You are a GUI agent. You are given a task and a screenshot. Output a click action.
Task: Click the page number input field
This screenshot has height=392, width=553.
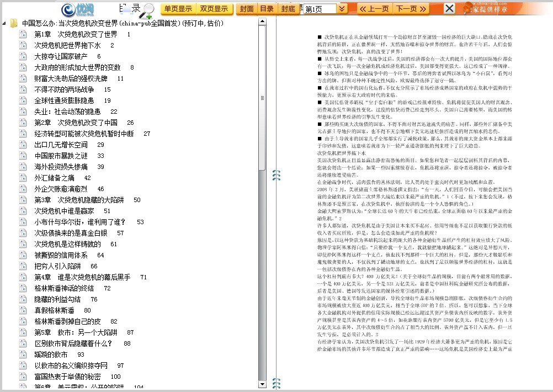coord(319,9)
